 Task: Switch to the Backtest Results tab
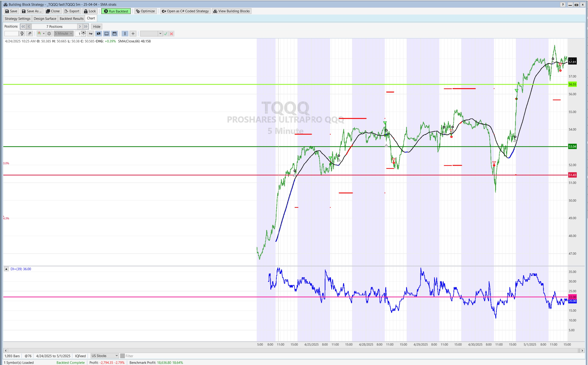(71, 19)
